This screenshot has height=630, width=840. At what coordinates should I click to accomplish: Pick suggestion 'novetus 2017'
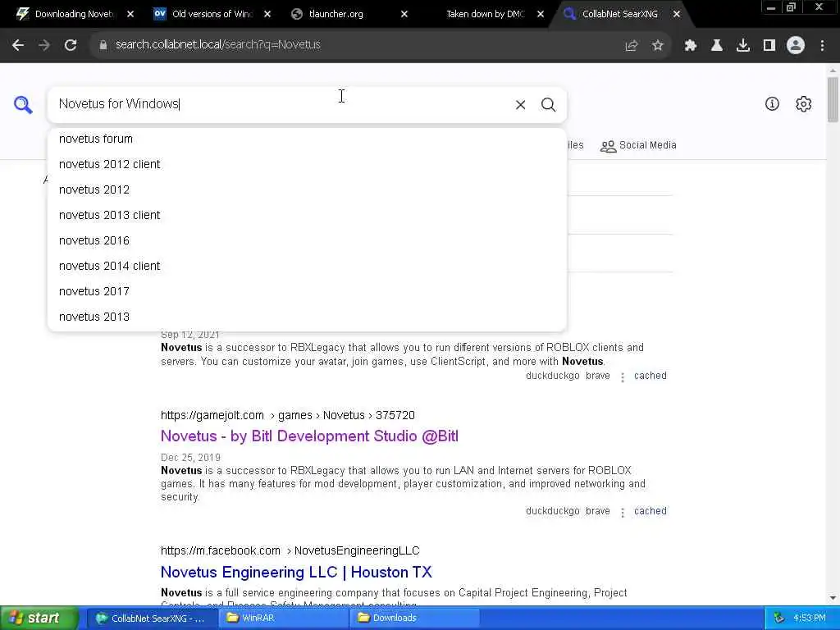pyautogui.click(x=307, y=291)
